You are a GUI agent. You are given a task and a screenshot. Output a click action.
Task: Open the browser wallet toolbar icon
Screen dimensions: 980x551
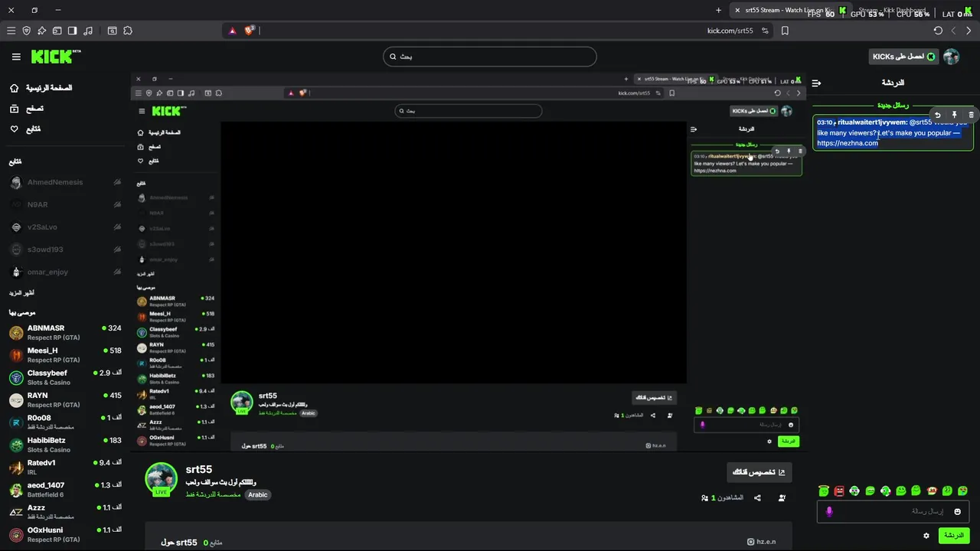(57, 31)
